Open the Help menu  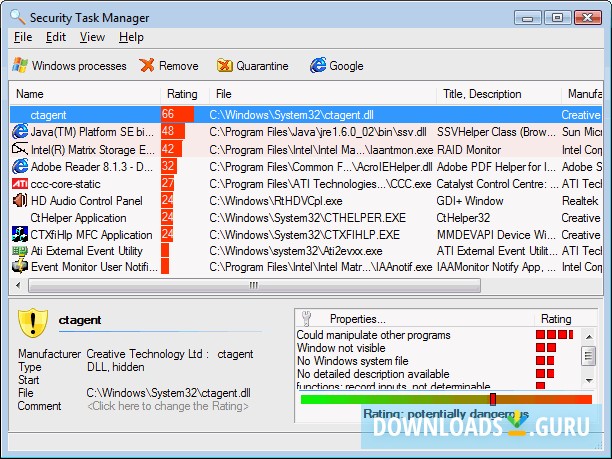click(131, 37)
